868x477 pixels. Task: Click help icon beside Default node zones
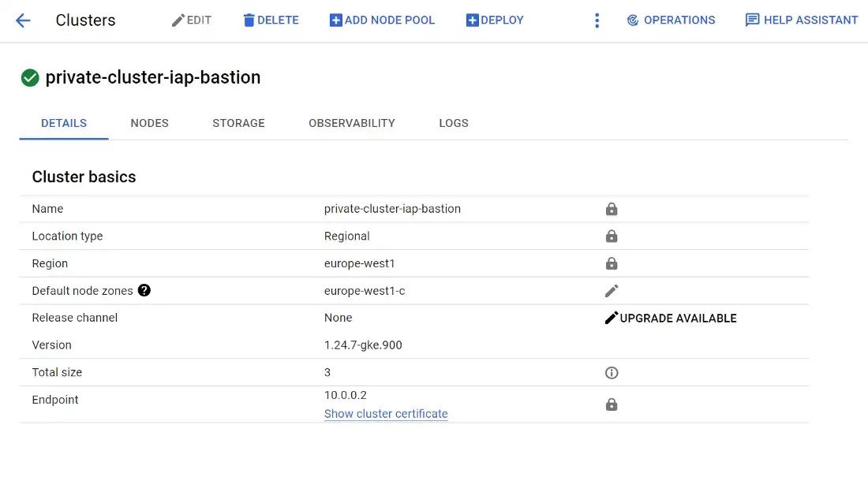(x=144, y=290)
